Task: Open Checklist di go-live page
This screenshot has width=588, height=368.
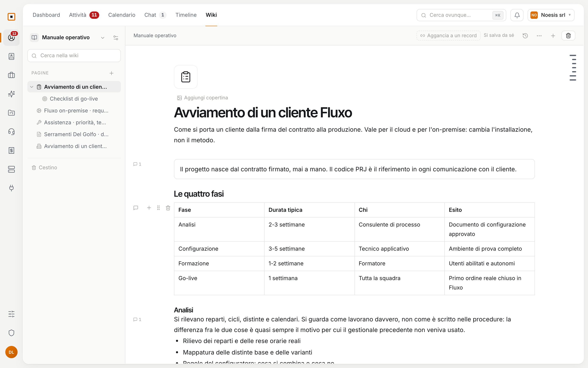Action: pos(74,99)
